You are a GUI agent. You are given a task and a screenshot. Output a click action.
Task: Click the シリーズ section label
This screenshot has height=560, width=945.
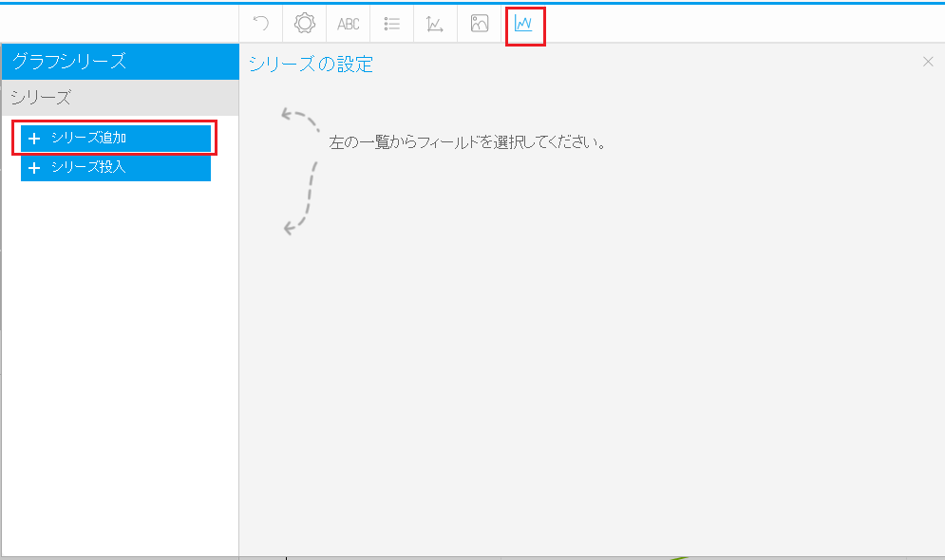(121, 98)
